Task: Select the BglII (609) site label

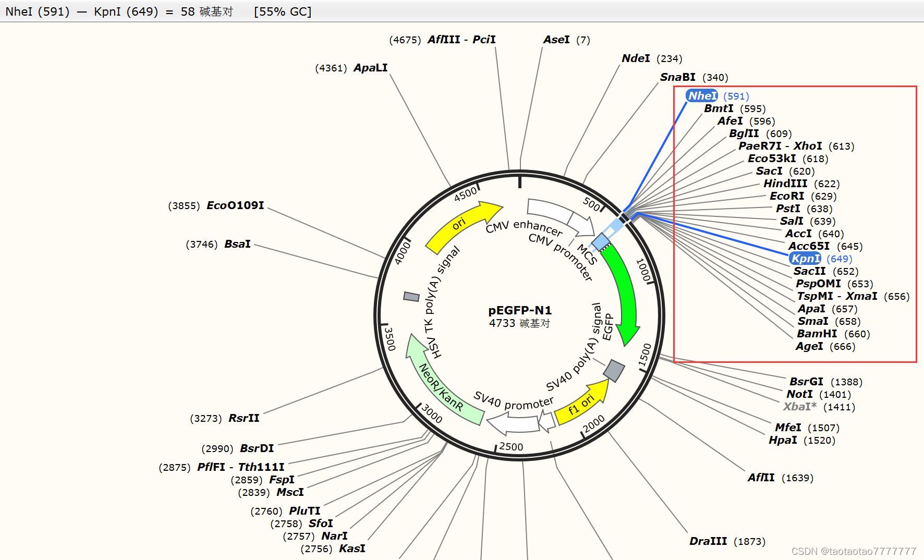Action: [x=760, y=133]
